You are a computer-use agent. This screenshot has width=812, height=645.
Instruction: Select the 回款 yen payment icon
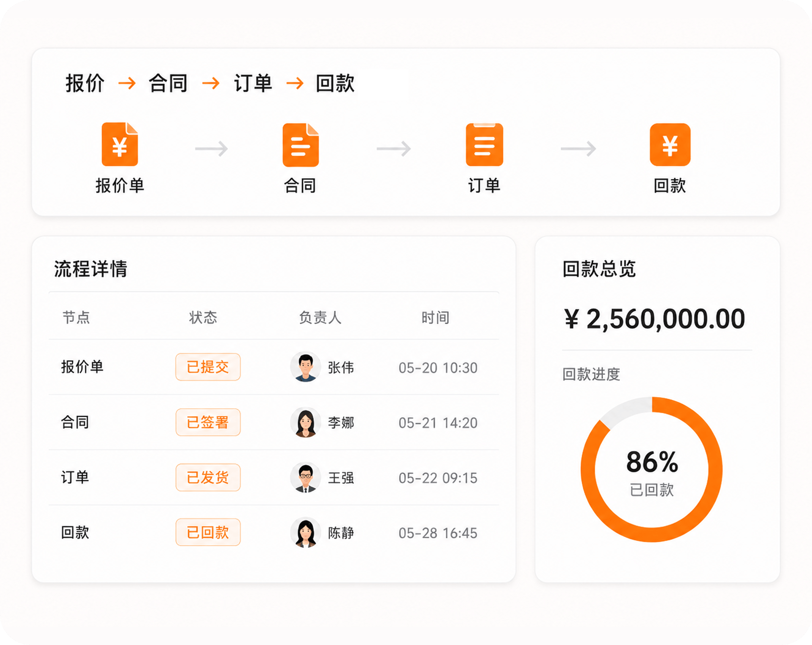coord(670,144)
